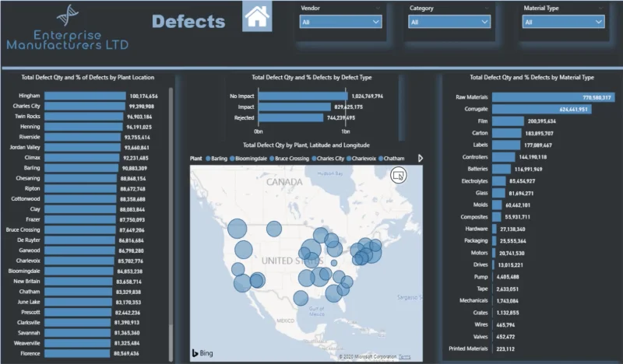This screenshot has height=364, width=623.
Task: Click the map select tool icon
Action: point(398,175)
